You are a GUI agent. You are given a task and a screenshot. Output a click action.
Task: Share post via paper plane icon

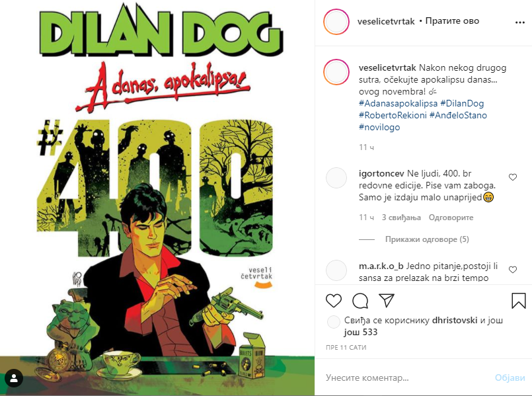tap(387, 300)
